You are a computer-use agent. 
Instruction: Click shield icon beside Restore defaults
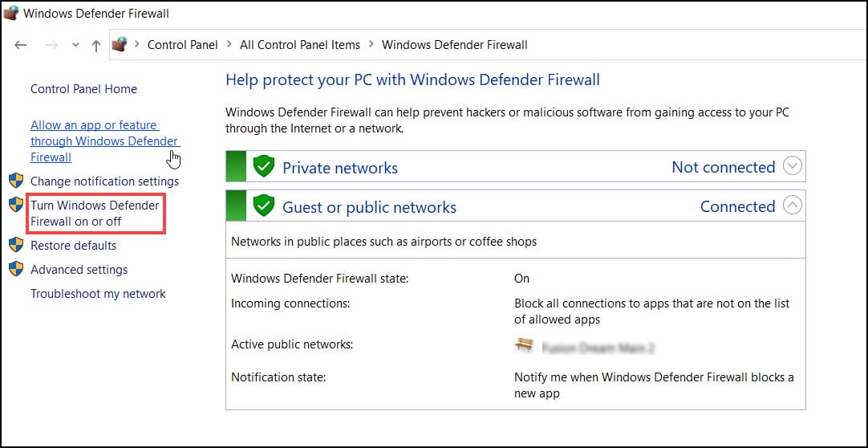[16, 245]
